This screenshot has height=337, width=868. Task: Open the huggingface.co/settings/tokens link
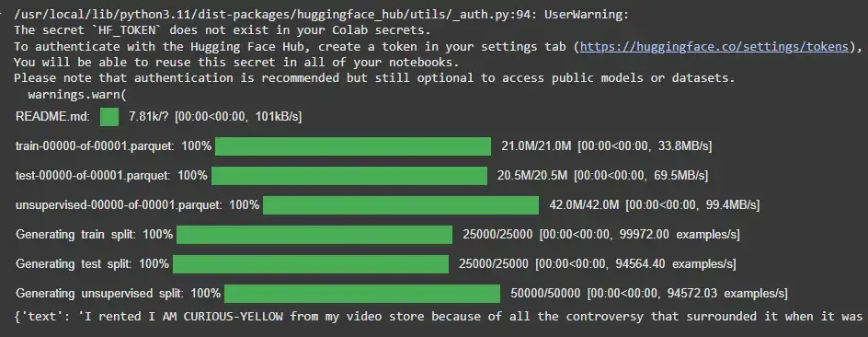(714, 47)
